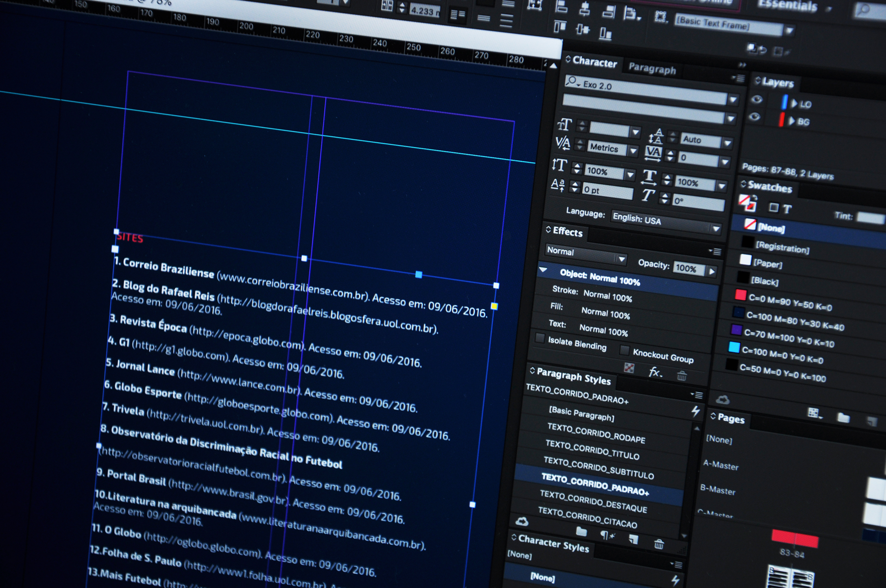Apply TEXTO_CORRIDO_RODAPE paragraph style

pos(596,434)
